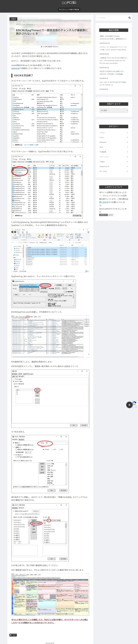Click the カテゴリー widget heading
This screenshot has height=644, width=138.
tap(114, 127)
